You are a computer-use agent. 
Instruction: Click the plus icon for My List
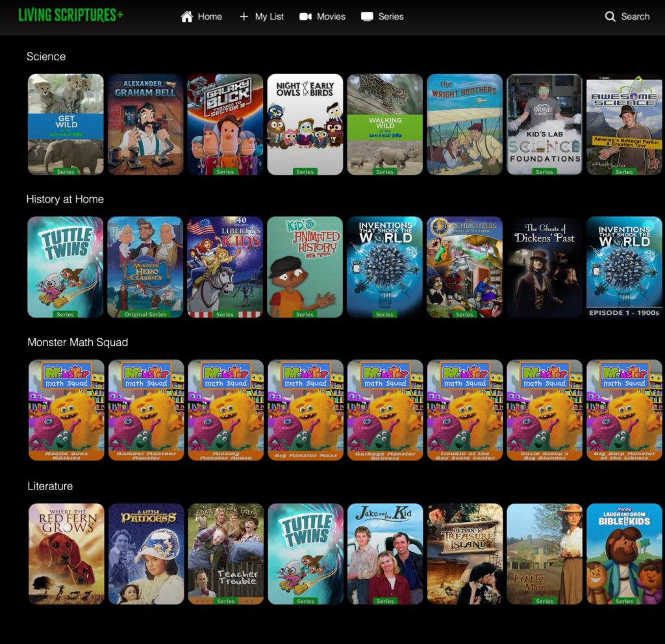coord(244,16)
